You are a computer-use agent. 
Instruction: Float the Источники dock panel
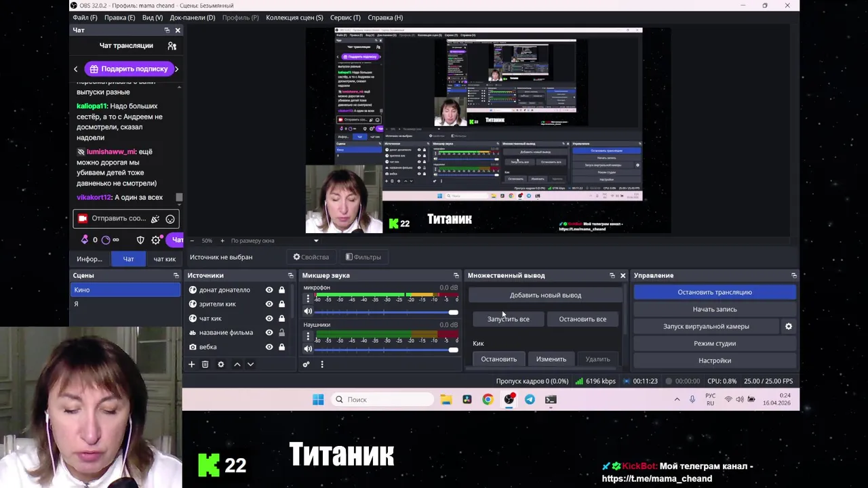tap(290, 276)
